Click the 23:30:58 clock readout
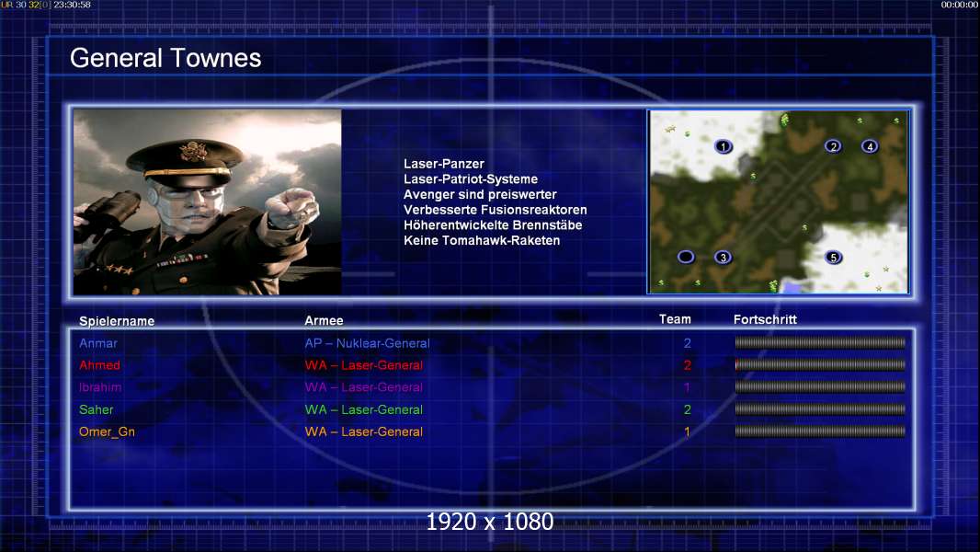The width and height of the screenshot is (980, 552). [x=72, y=5]
